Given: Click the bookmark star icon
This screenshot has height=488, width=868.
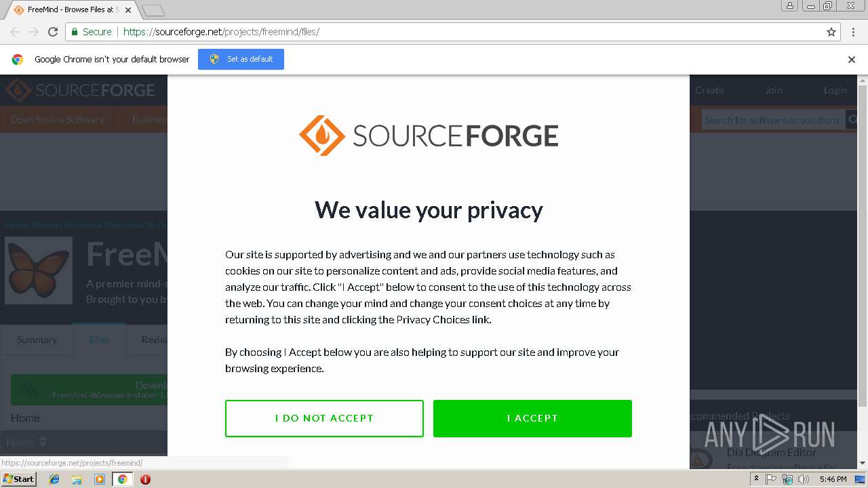Looking at the screenshot, I should pos(831,32).
